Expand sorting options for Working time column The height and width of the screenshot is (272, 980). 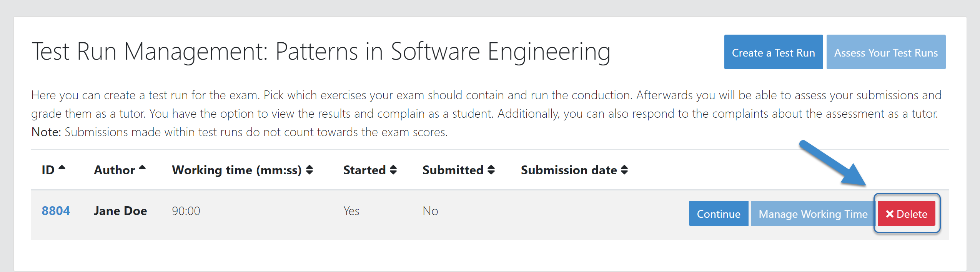click(x=310, y=170)
